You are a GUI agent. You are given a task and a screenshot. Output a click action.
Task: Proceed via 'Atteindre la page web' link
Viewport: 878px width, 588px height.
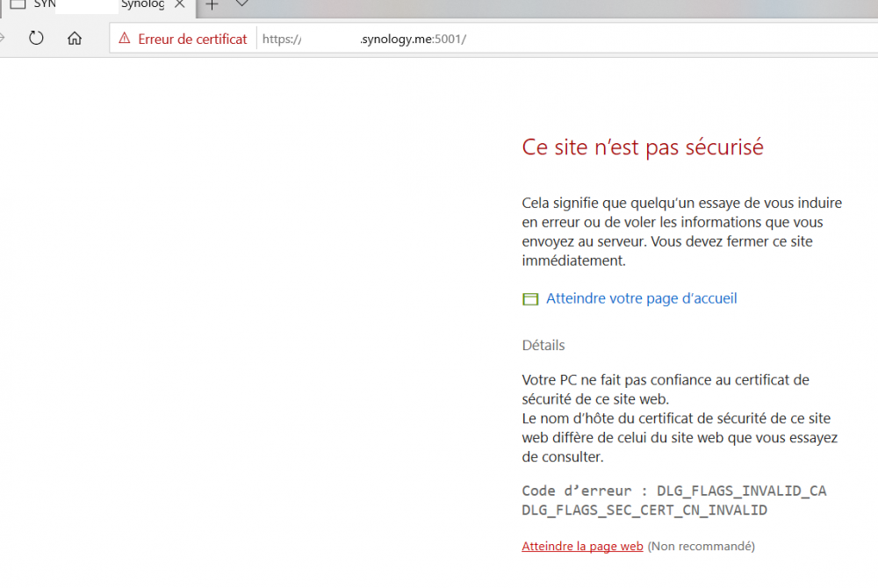(x=582, y=546)
